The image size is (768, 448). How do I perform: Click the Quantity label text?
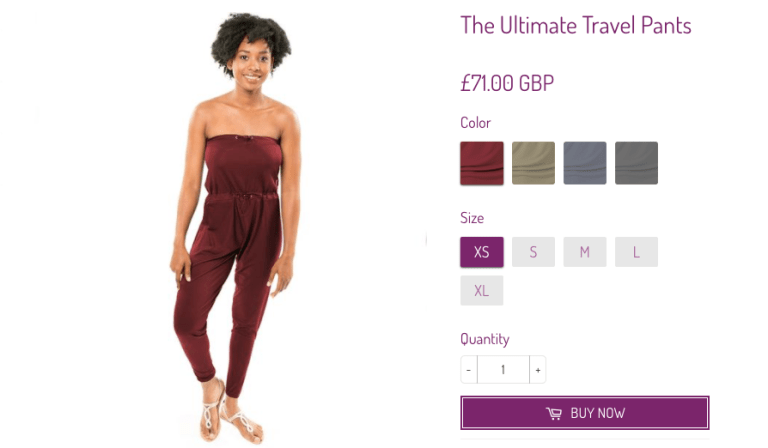coord(485,339)
